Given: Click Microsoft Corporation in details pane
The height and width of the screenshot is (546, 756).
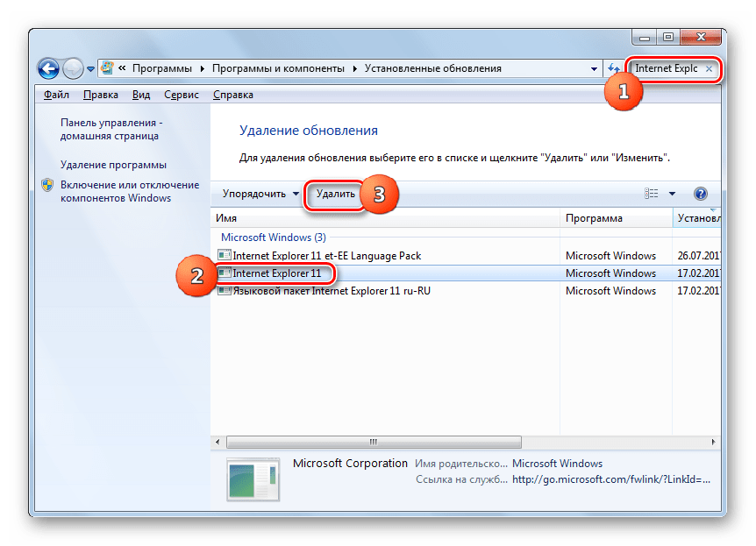Looking at the screenshot, I should [x=350, y=464].
